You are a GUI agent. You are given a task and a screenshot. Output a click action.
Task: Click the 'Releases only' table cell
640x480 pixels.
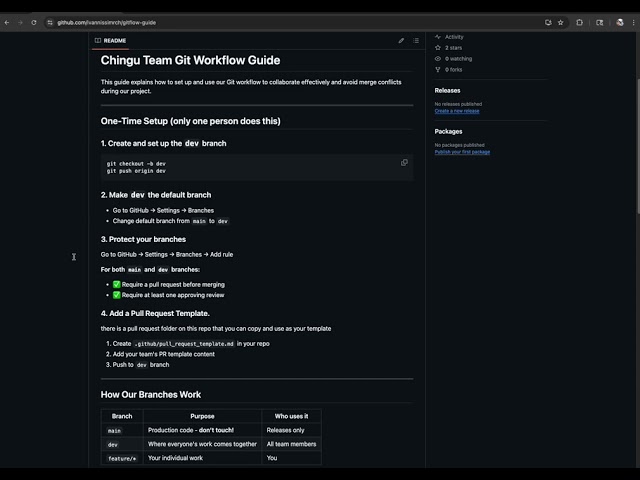coord(291,430)
